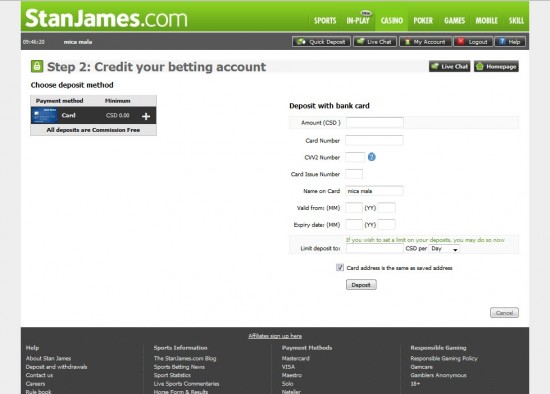Expand the Card payment method plus icon
Screen dimensions: 550x394
pyautogui.click(x=146, y=116)
